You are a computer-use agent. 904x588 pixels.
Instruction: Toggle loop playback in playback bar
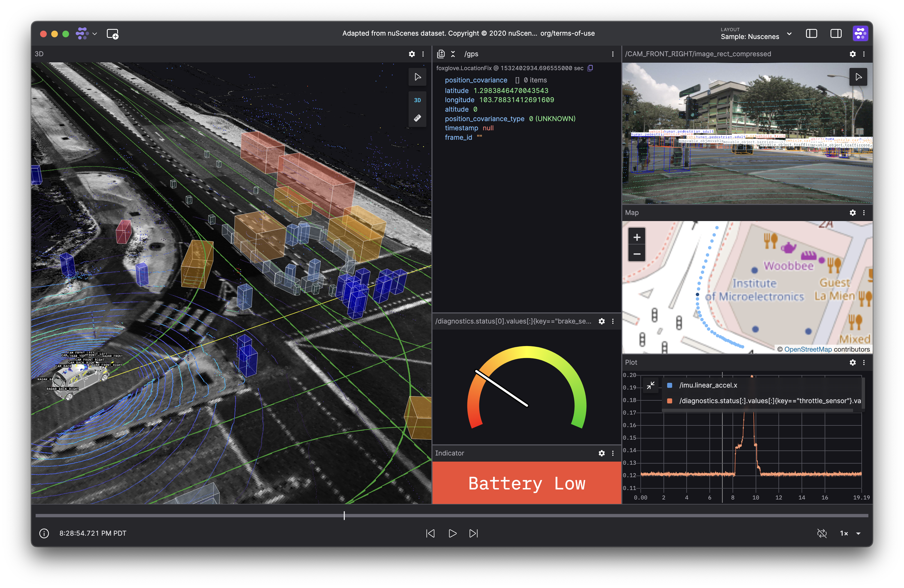tap(822, 533)
